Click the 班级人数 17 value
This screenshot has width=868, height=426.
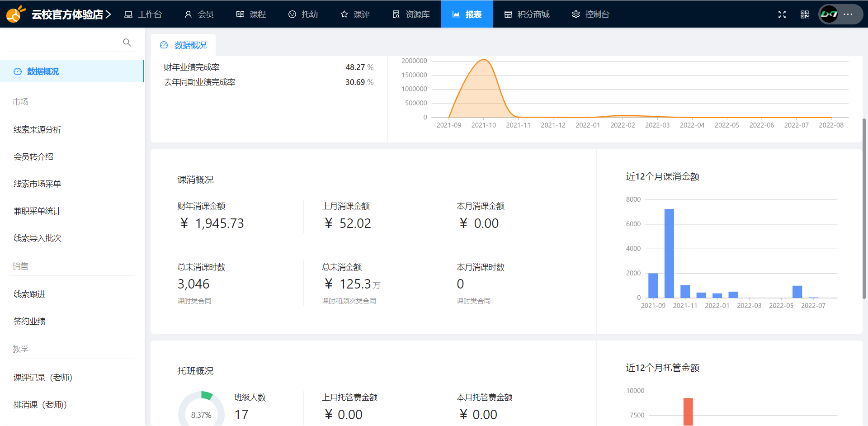click(241, 415)
